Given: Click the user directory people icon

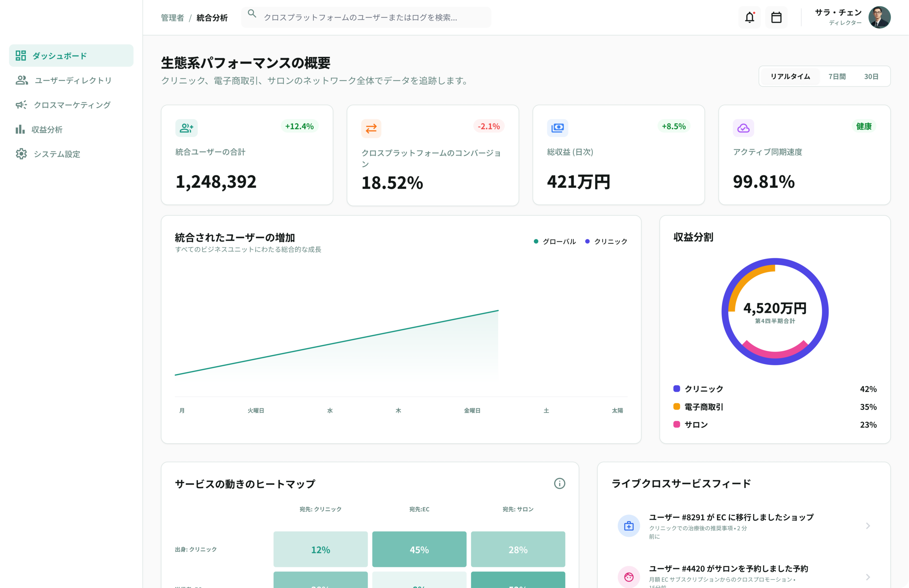Looking at the screenshot, I should pyautogui.click(x=22, y=80).
